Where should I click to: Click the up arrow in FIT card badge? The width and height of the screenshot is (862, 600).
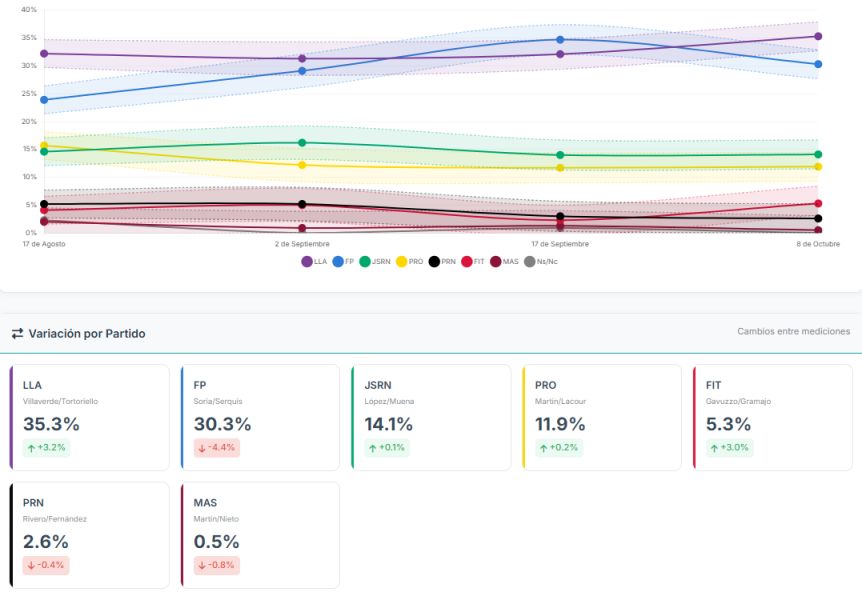pos(714,448)
